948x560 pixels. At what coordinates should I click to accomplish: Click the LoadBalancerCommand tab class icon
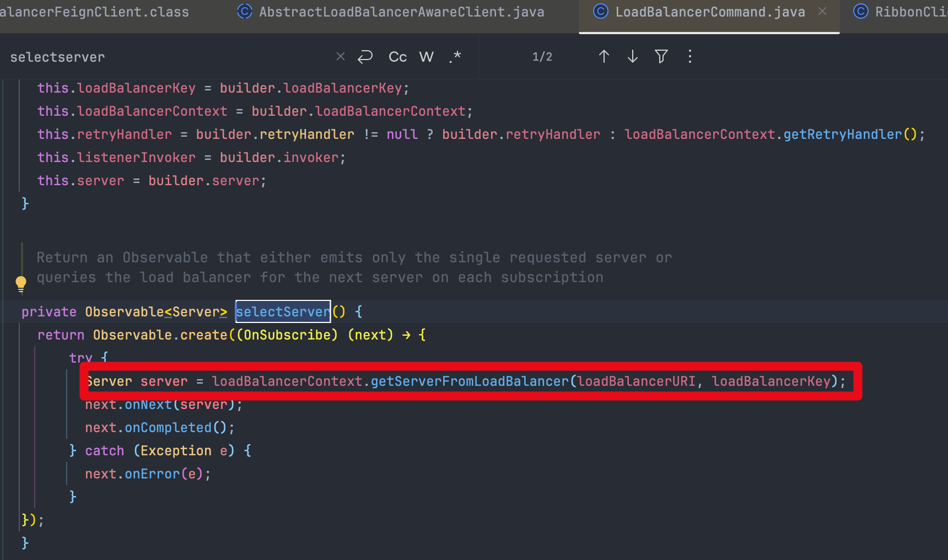601,11
